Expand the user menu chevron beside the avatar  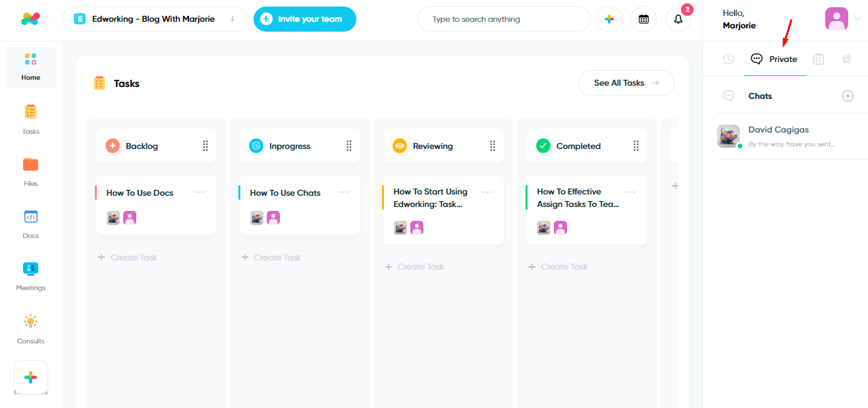click(x=857, y=19)
